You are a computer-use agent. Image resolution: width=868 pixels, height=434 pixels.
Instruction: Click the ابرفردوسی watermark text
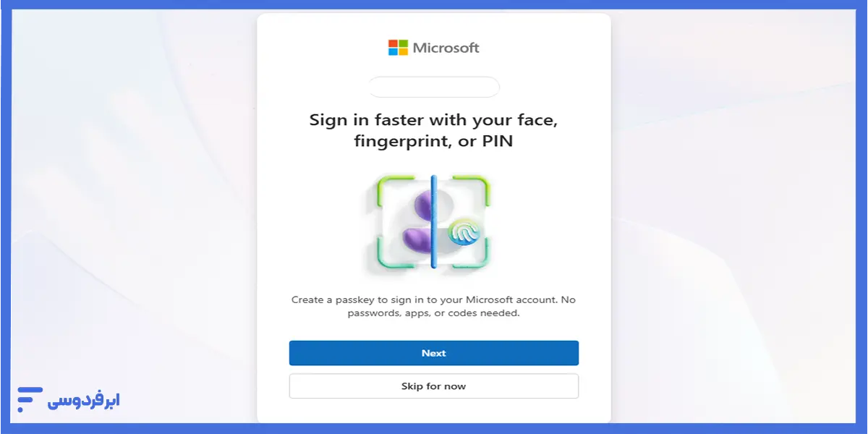point(84,400)
